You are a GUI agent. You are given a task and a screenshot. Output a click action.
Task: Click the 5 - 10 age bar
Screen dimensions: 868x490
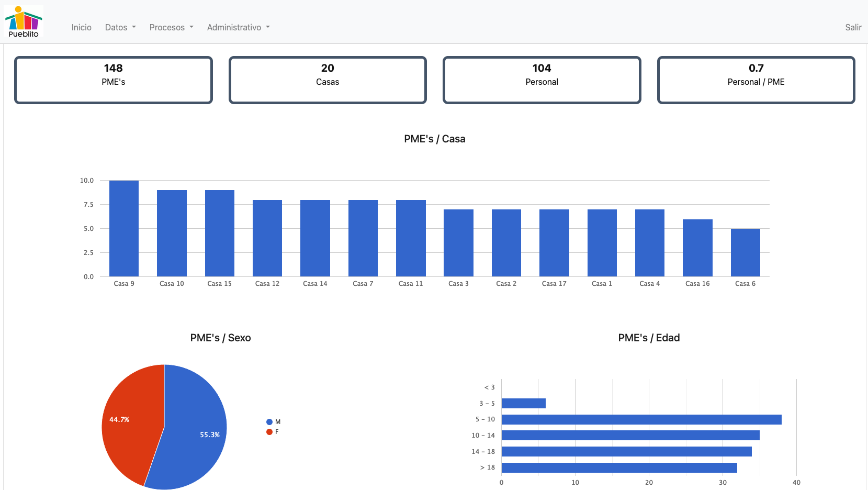(x=641, y=419)
